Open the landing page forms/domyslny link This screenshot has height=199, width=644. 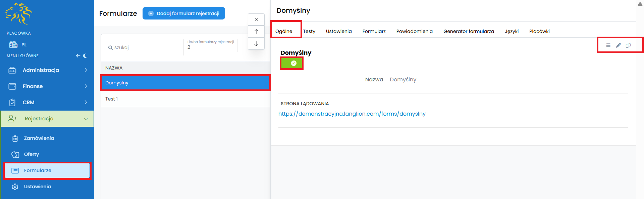click(x=352, y=114)
